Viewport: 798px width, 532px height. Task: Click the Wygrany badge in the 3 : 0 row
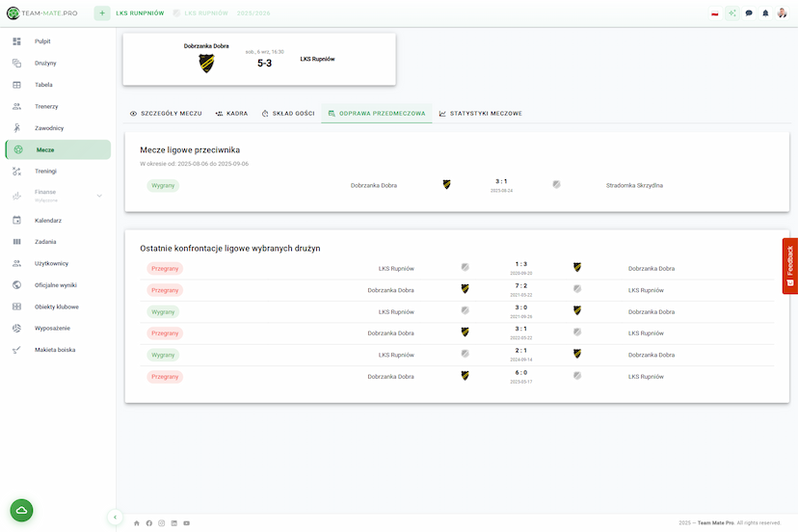pos(163,312)
